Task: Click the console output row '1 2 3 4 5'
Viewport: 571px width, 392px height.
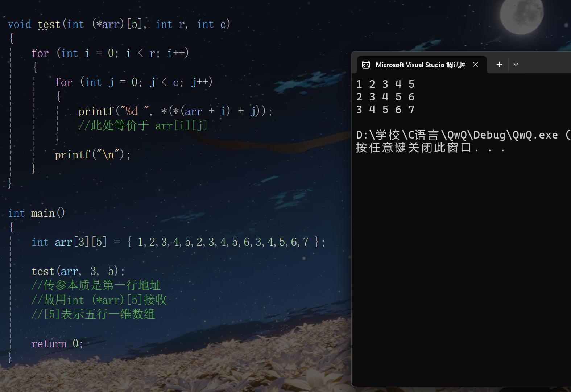Action: pyautogui.click(x=385, y=84)
